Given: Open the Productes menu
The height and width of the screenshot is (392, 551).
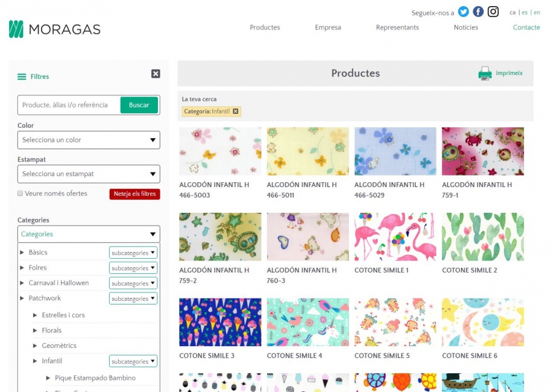Looking at the screenshot, I should (x=265, y=28).
